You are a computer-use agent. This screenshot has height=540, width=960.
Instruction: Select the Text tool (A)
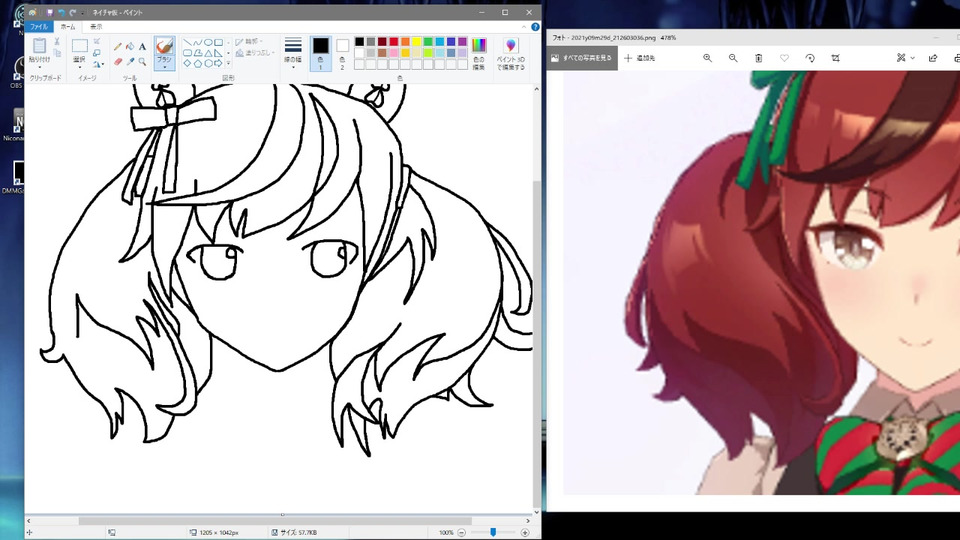click(x=142, y=47)
